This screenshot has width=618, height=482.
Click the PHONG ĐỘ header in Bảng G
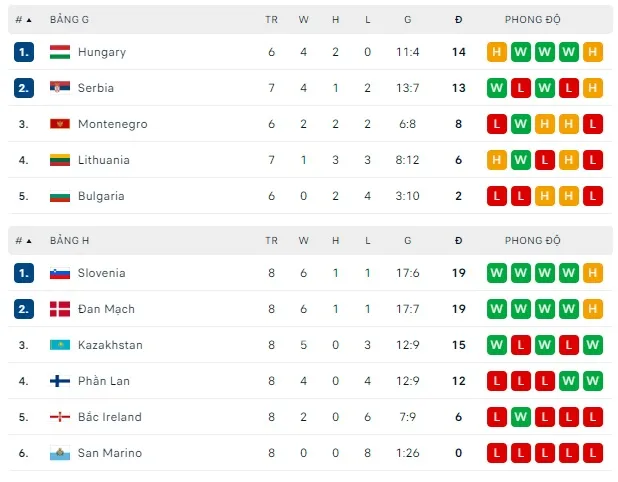click(x=533, y=19)
